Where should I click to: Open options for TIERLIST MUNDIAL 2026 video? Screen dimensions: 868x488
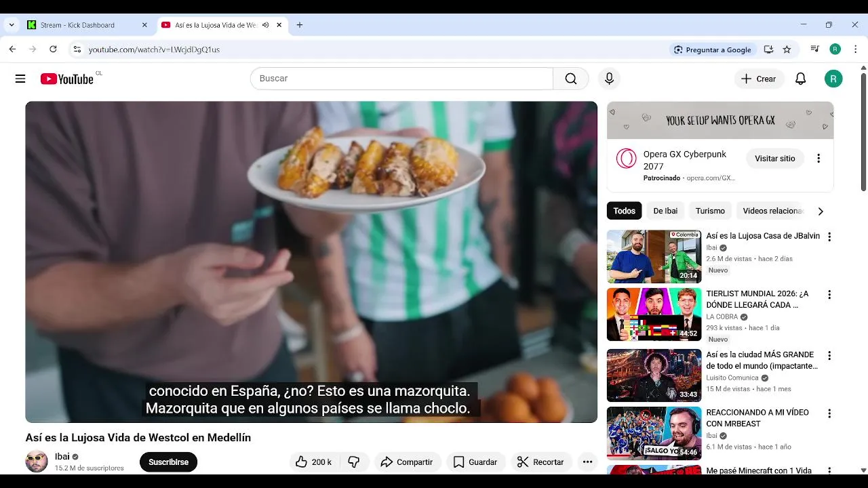(829, 295)
